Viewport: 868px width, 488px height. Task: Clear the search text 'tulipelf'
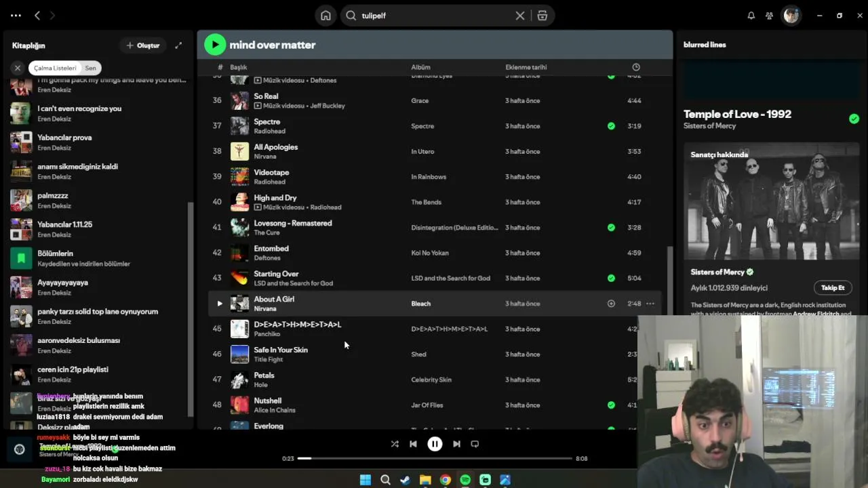(x=520, y=16)
